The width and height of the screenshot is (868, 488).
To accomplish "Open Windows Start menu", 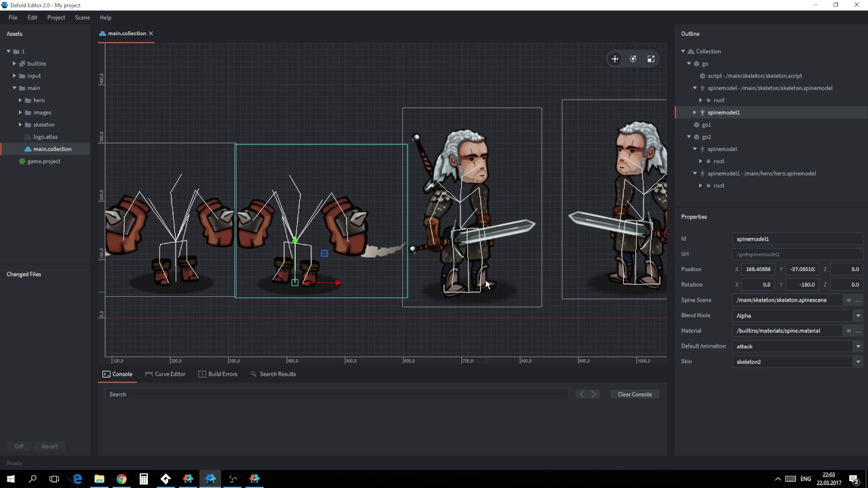I will tap(11, 479).
